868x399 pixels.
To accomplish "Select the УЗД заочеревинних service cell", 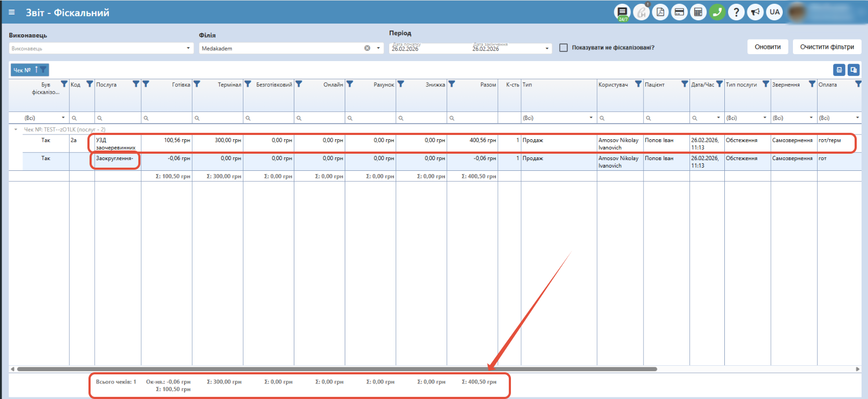I will point(118,144).
